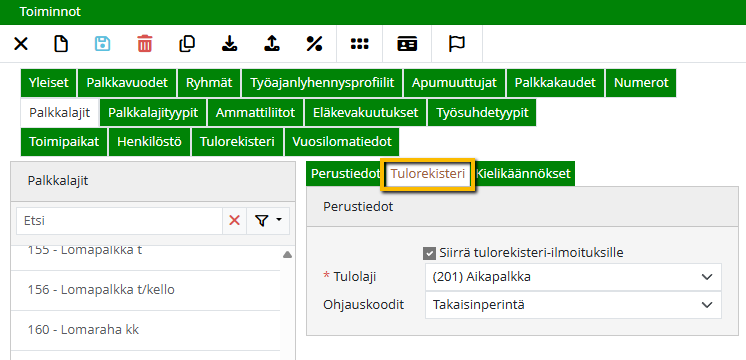This screenshot has height=360, width=746.
Task: Switch to the Palkkavuodet tab
Action: pos(127,83)
